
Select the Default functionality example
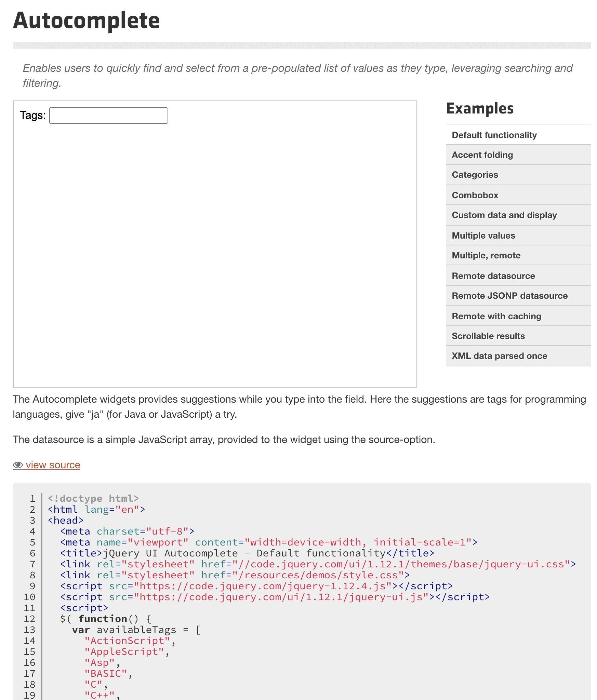[518, 135]
